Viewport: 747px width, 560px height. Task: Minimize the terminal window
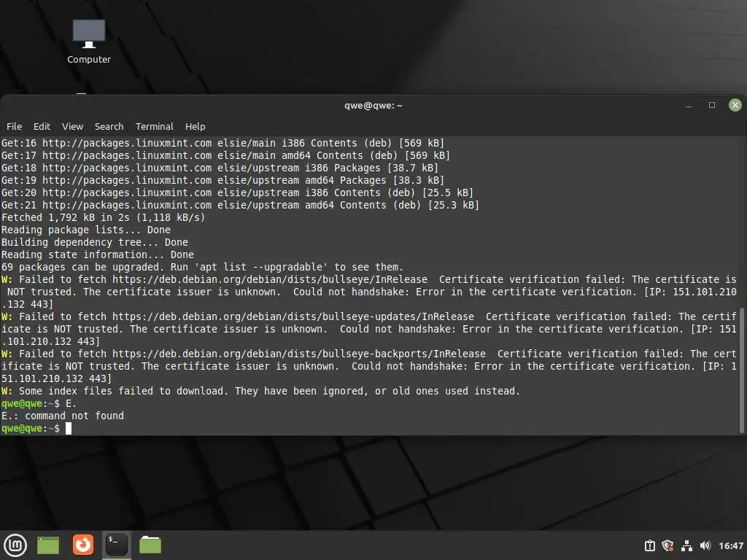tap(689, 105)
